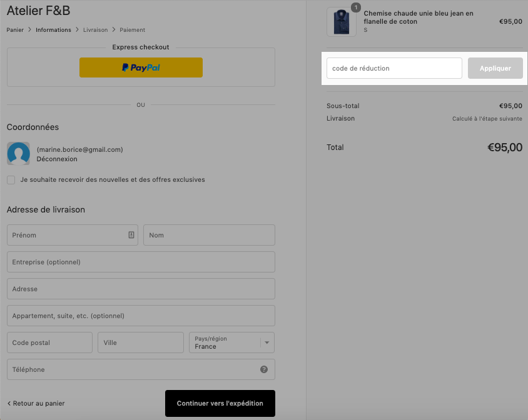Click the Déconnexion link
Image resolution: width=528 pixels, height=420 pixels.
click(x=57, y=159)
